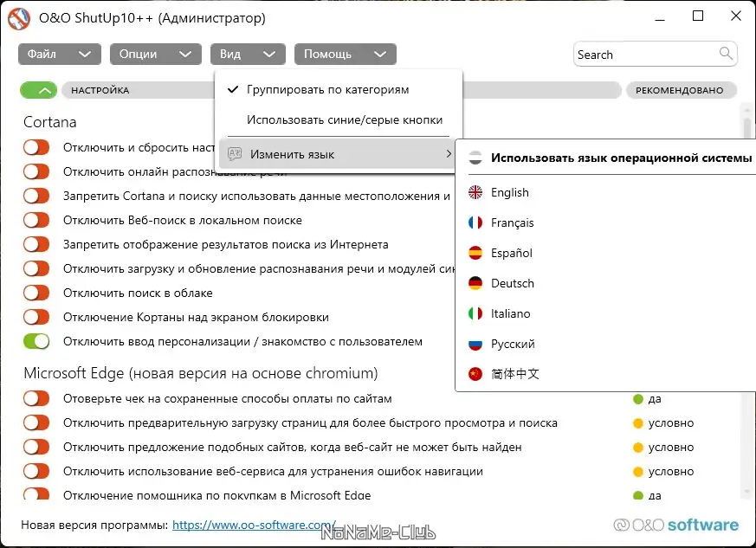The width and height of the screenshot is (756, 548).
Task: Choose the Español language option
Action: coord(512,253)
